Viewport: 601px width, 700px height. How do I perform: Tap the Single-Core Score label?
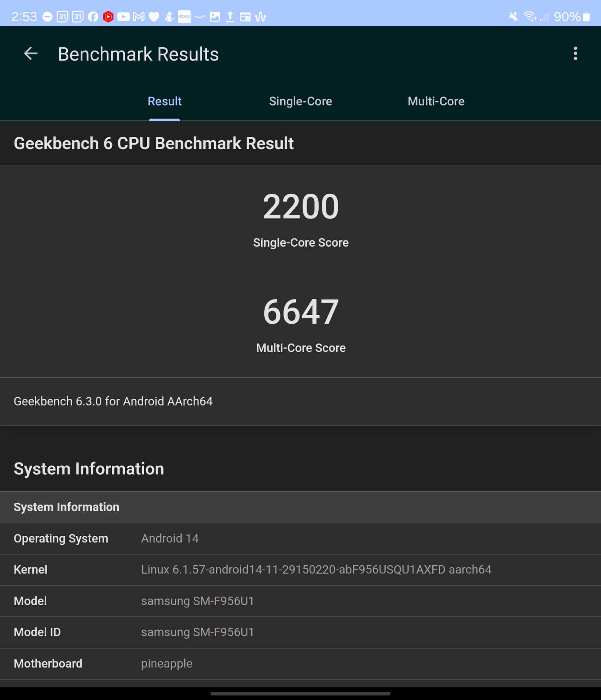tap(300, 242)
